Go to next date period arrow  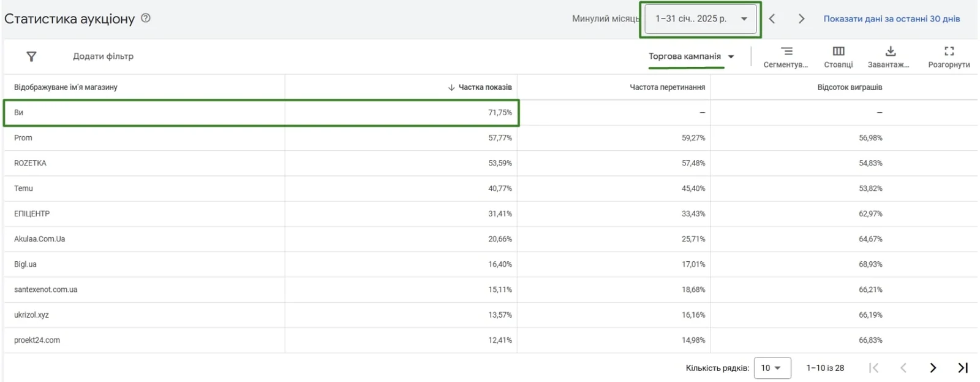click(801, 19)
